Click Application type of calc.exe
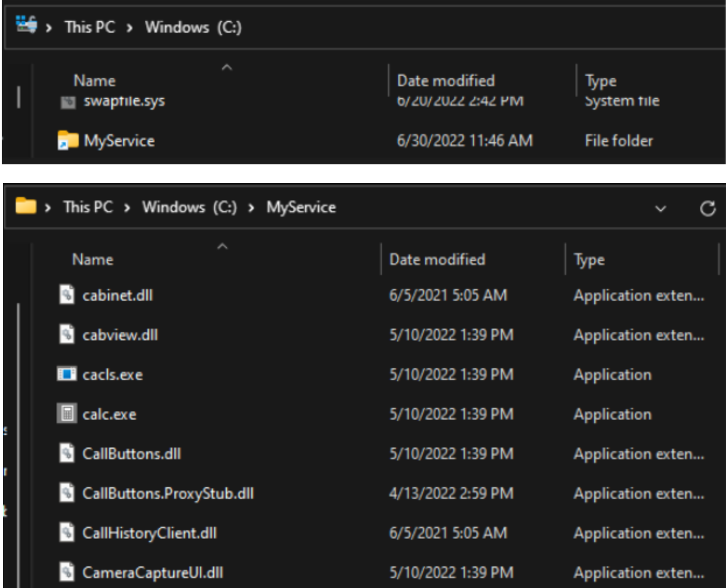 [612, 414]
